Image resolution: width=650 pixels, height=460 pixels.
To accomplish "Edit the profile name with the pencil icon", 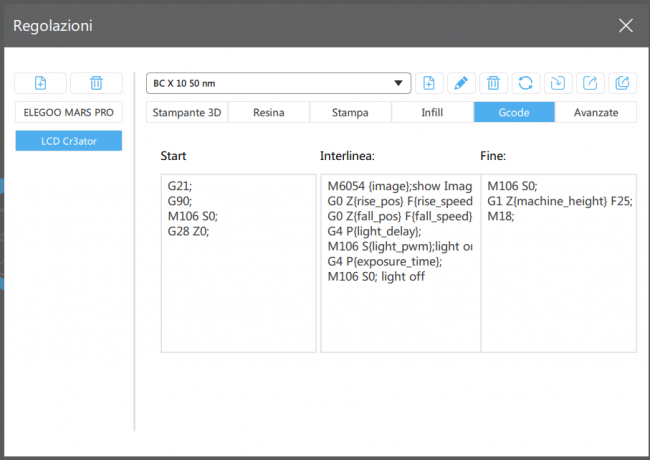I will (x=461, y=83).
